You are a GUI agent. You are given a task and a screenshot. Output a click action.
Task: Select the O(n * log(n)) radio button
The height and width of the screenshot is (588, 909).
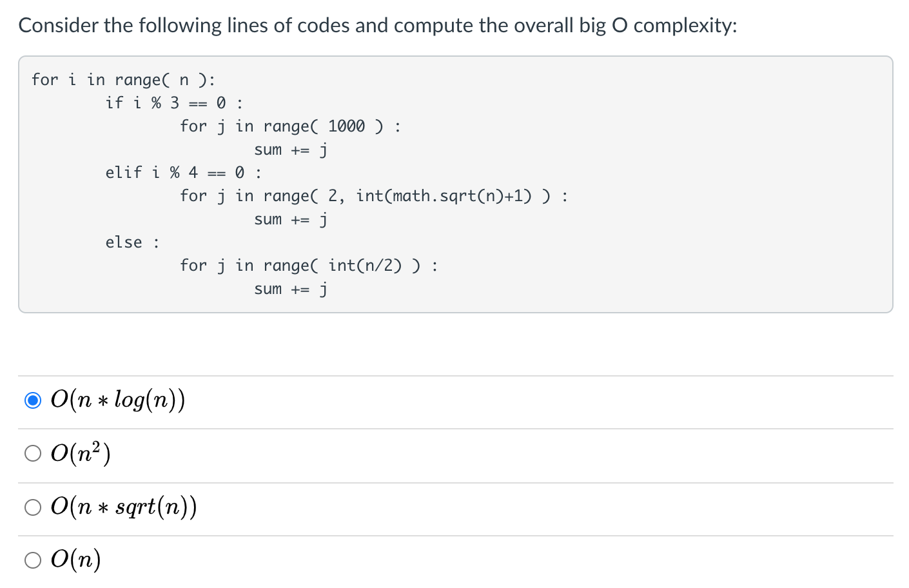[33, 400]
